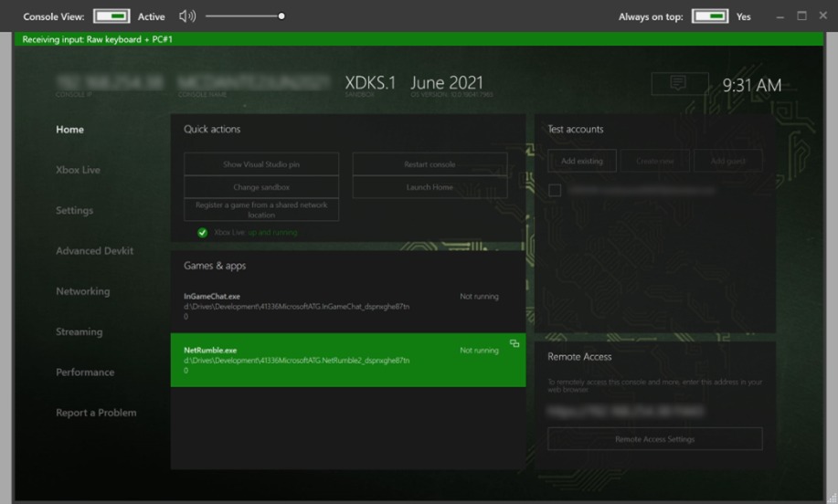The image size is (838, 504).
Task: Open the Streaming section
Action: click(x=80, y=332)
